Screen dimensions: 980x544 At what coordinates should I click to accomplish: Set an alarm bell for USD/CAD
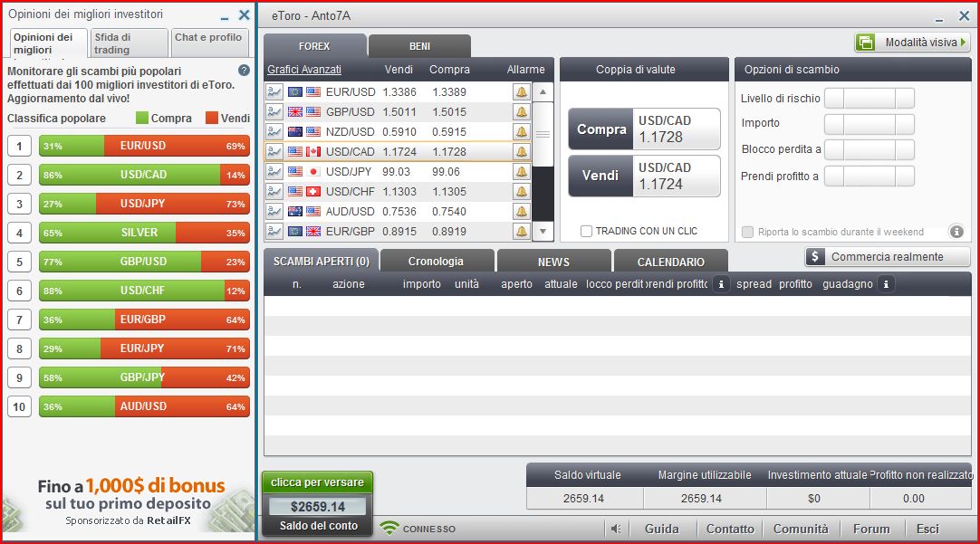522,152
